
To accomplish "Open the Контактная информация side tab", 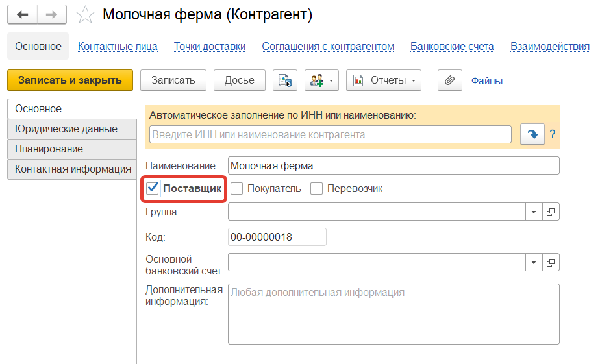I will (x=73, y=169).
